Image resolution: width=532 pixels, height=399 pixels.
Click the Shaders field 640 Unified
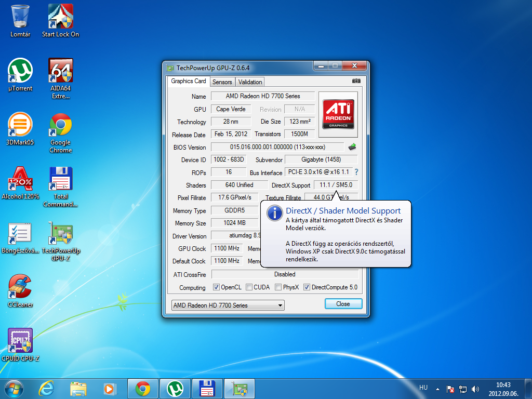(239, 185)
